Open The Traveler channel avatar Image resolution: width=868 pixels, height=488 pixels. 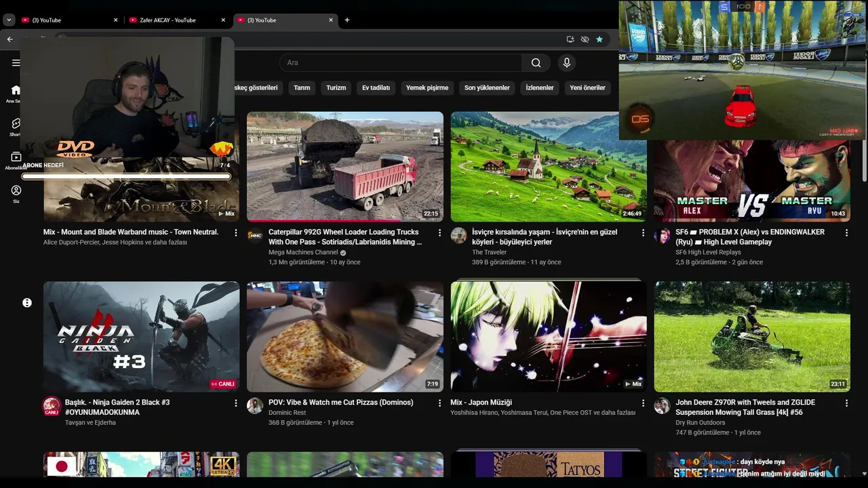pyautogui.click(x=459, y=235)
